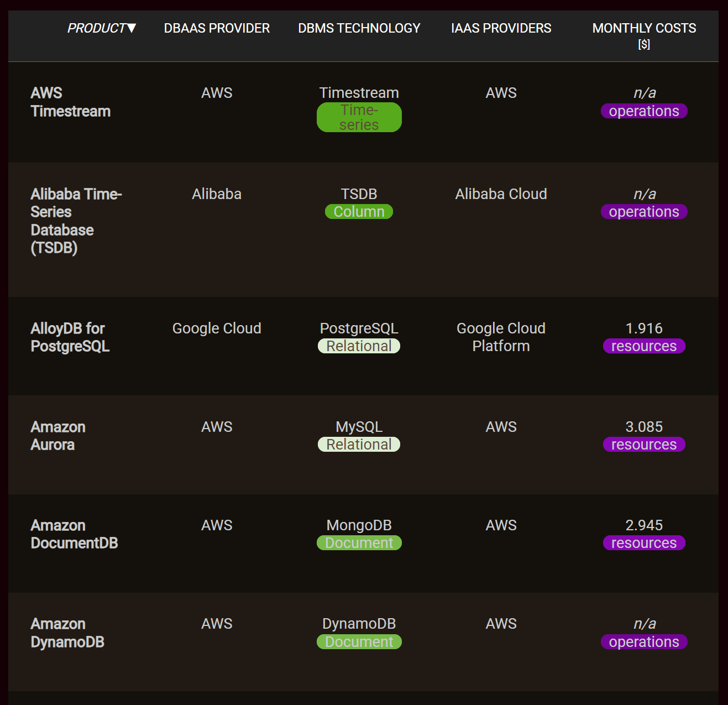Click the resources badge under 1.916
This screenshot has height=705, width=728.
(x=644, y=346)
